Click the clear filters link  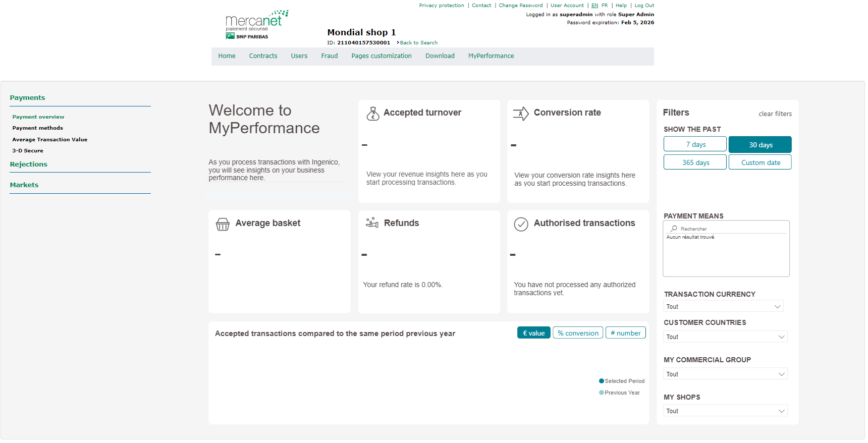(775, 114)
